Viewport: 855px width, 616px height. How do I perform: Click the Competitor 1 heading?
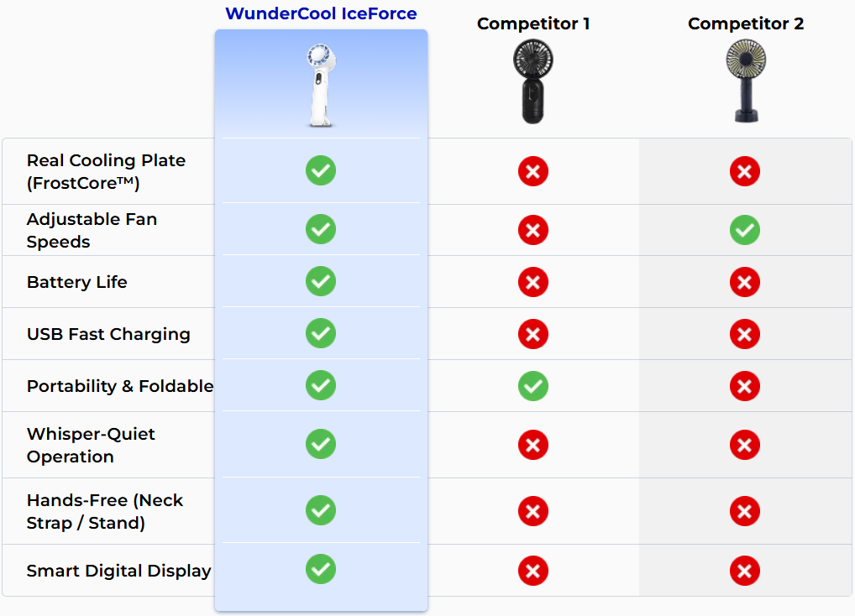[532, 23]
